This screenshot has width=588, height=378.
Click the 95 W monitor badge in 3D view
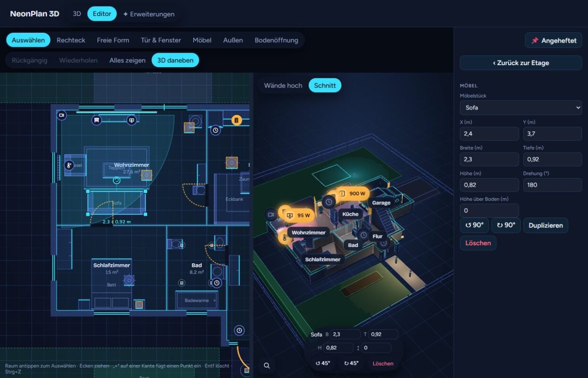299,215
